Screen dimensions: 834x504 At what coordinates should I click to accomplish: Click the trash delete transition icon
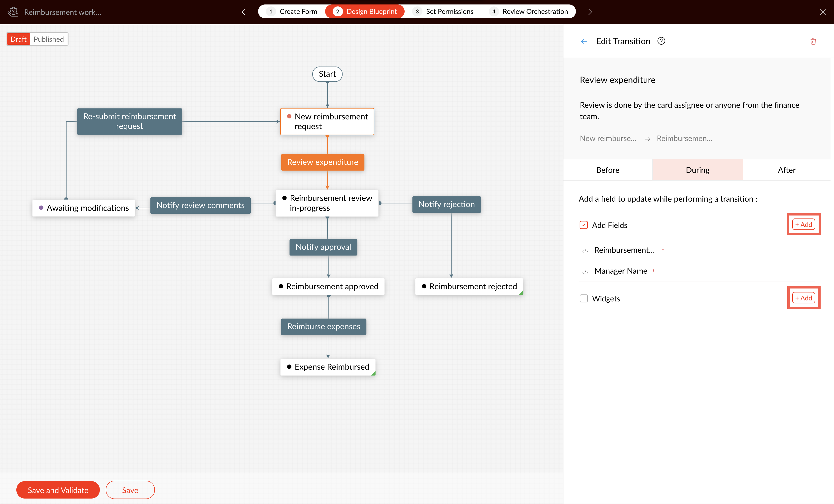point(813,41)
